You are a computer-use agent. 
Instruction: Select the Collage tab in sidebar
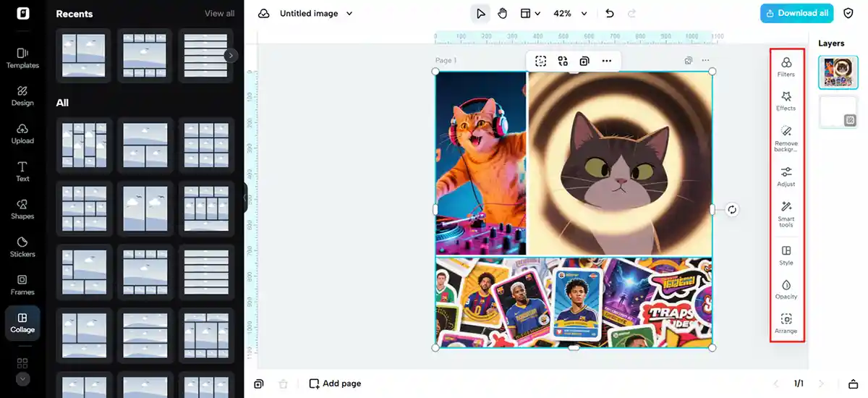tap(22, 323)
